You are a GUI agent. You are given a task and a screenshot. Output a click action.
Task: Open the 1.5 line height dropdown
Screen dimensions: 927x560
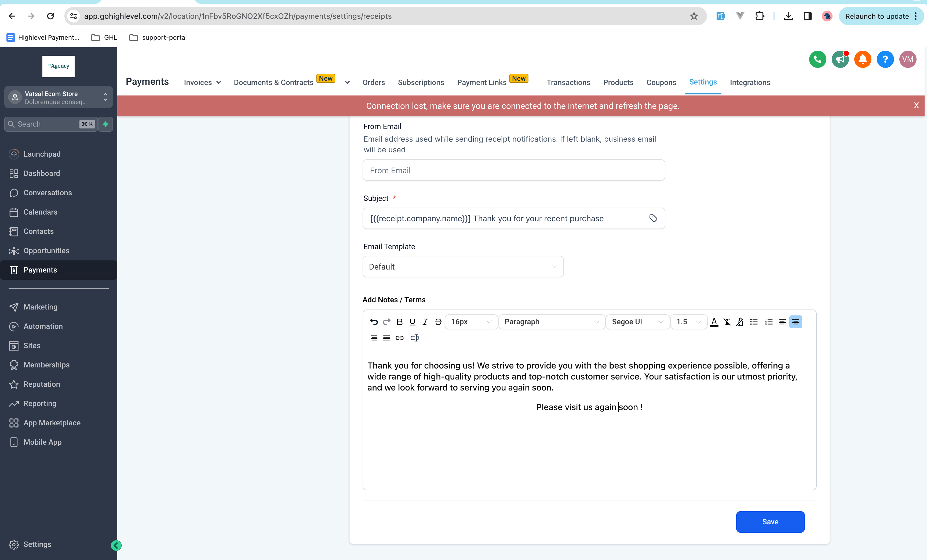pyautogui.click(x=688, y=322)
